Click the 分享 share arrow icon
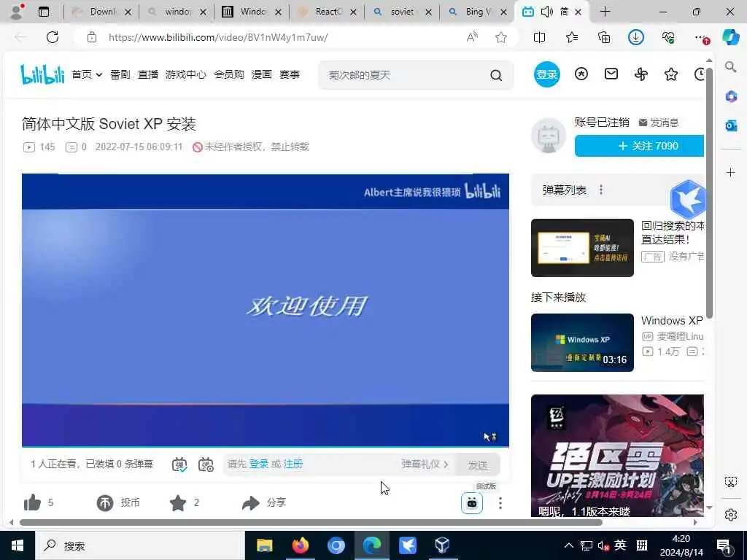This screenshot has width=747, height=560. [x=251, y=502]
